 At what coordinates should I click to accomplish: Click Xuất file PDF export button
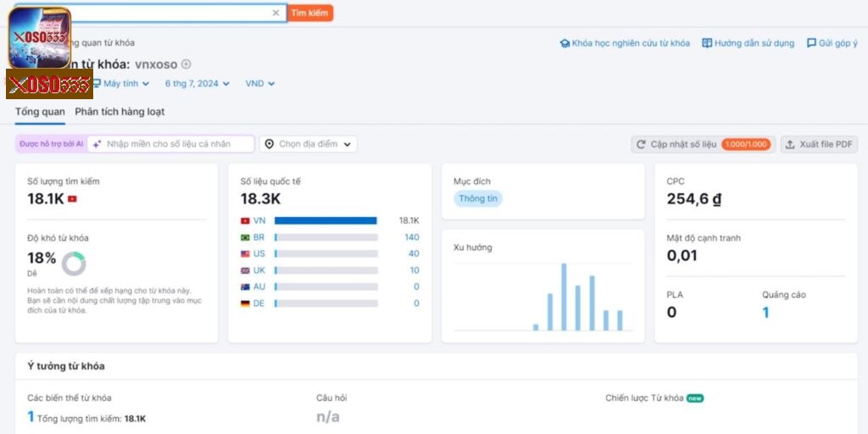point(820,144)
